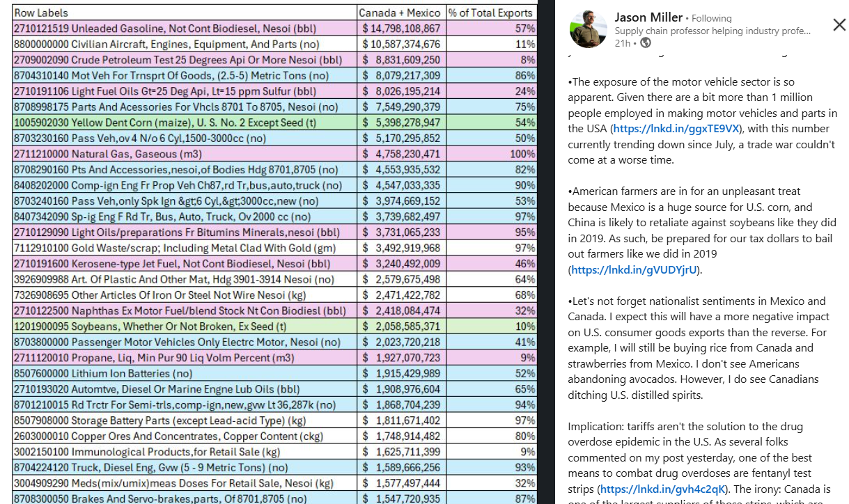Open the lnkd.in/ggxTE9VX motor vehicle link
Viewport: 849px width, 504px height.
[676, 129]
